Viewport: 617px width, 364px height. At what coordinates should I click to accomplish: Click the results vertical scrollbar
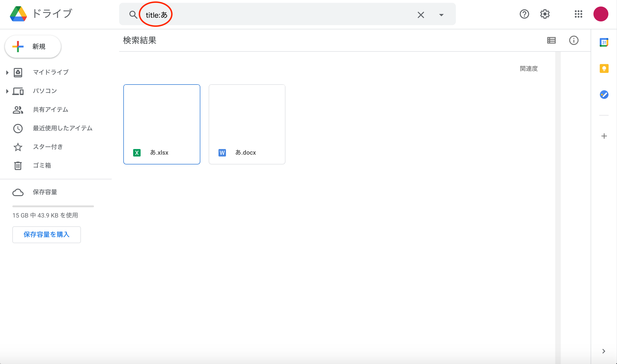(558, 208)
